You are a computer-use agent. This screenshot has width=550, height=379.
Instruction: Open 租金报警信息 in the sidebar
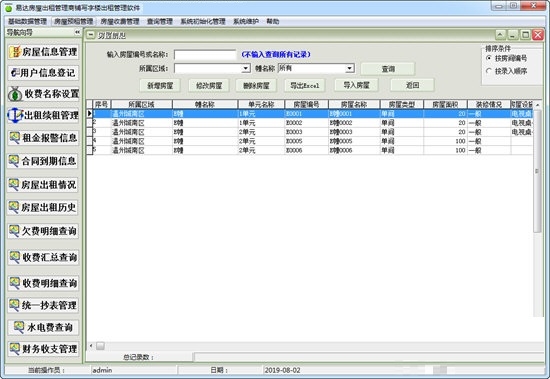tap(43, 138)
